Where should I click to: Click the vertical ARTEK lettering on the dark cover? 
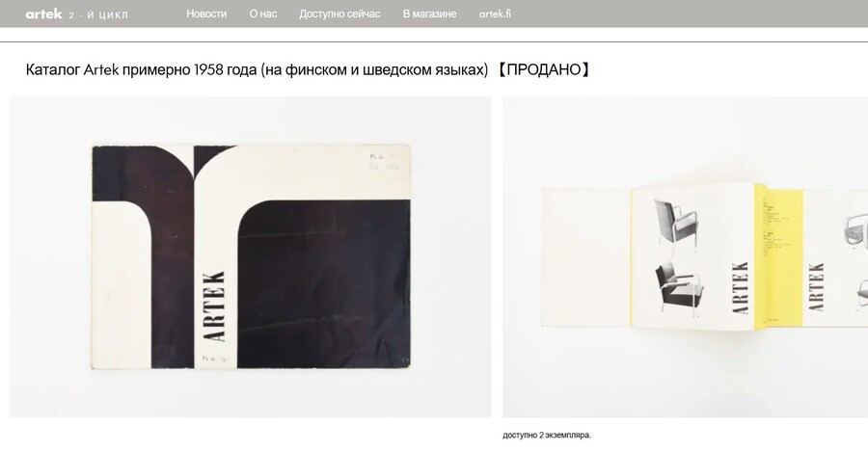click(214, 306)
